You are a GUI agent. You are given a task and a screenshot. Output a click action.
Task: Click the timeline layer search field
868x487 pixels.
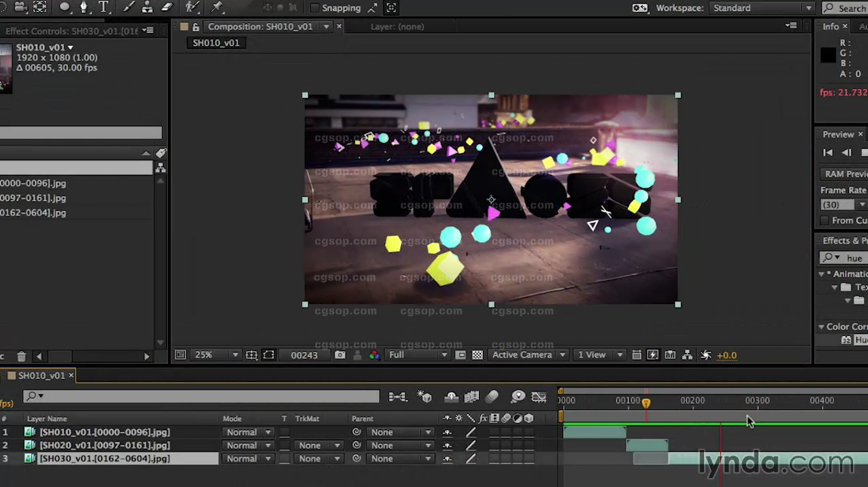[204, 396]
